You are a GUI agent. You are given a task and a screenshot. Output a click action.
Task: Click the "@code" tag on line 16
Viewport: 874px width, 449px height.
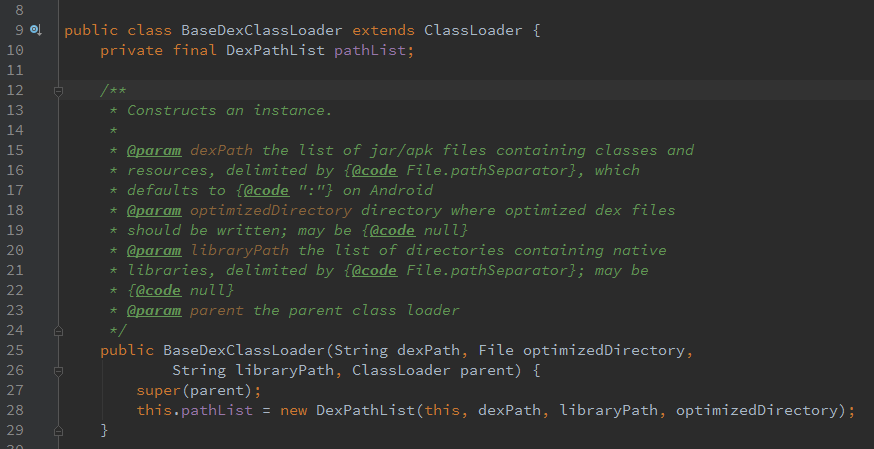pos(374,170)
